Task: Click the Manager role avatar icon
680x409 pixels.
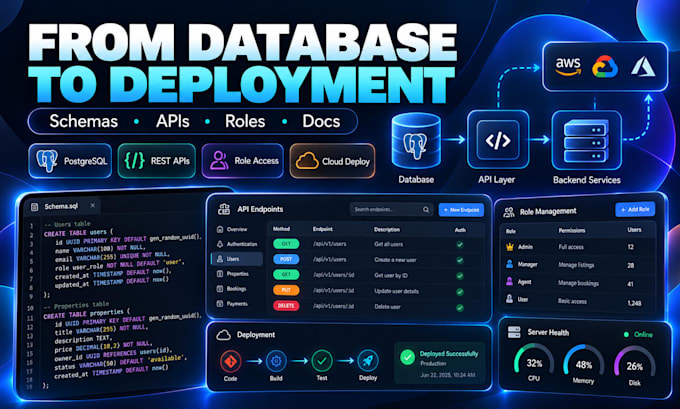Action: click(510, 264)
